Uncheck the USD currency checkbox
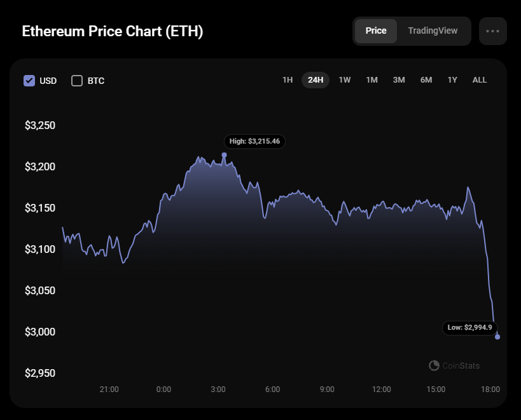The height and width of the screenshot is (420, 521). pyautogui.click(x=29, y=81)
